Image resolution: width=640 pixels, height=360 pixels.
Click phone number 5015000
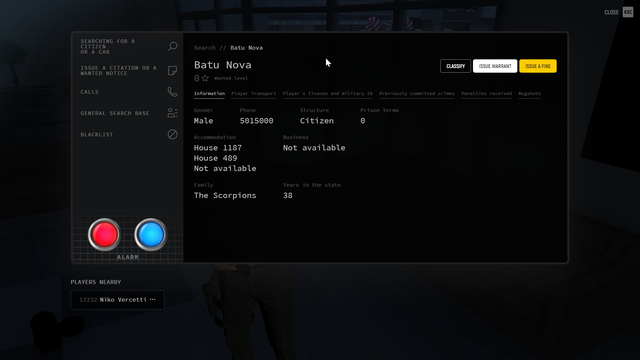(256, 121)
